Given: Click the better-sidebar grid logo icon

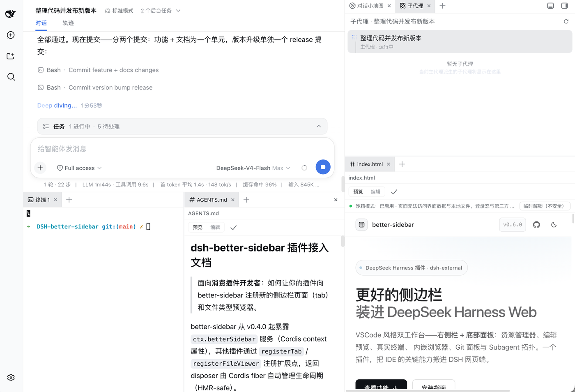Looking at the screenshot, I should 361,225.
